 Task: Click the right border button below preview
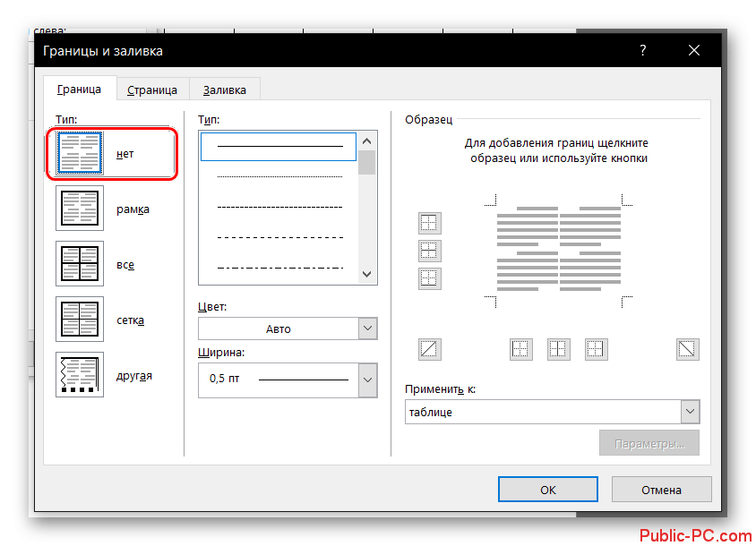coord(597,349)
